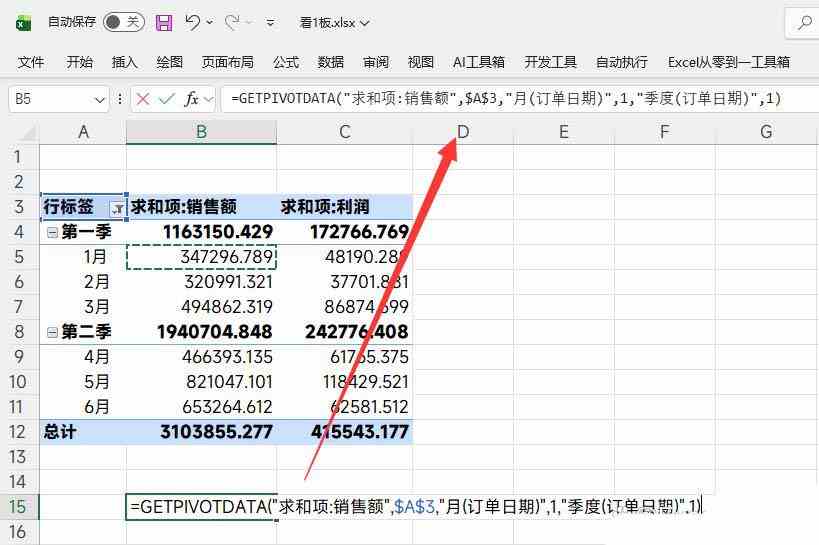
Task: Click the Excel app icon in the title bar
Action: pos(24,23)
